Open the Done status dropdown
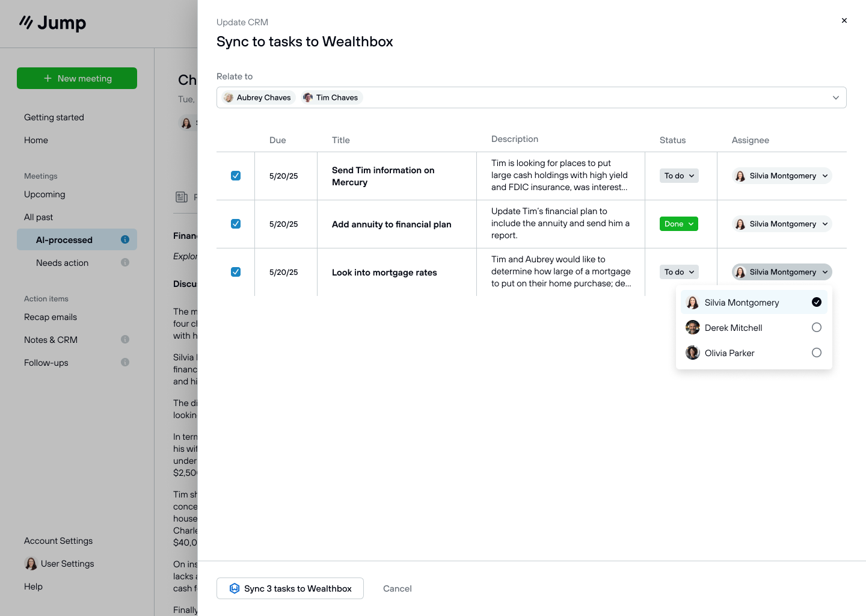Viewport: 866px width, 616px height. click(679, 224)
